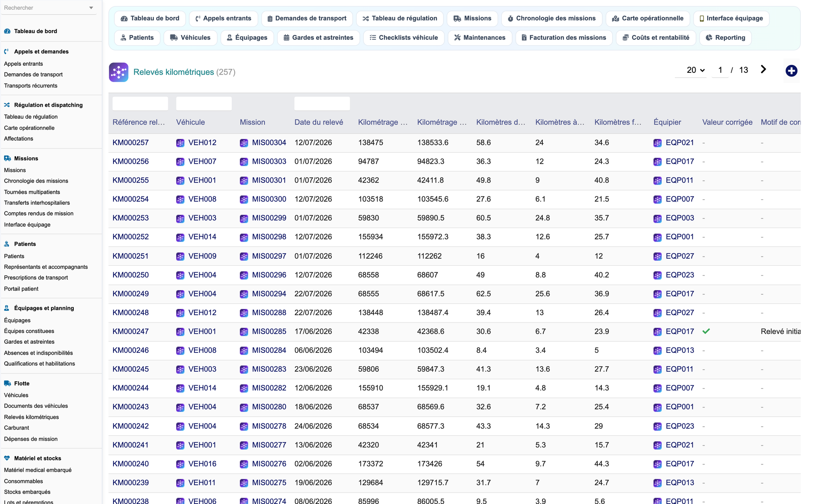Click the vehicle icon beside VEH016
This screenshot has width=815, height=504.
(x=180, y=464)
